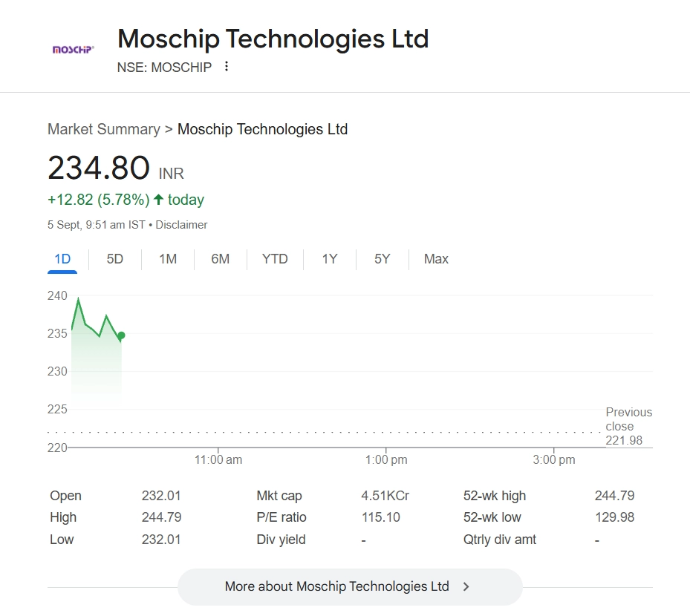Click the NSE: MOSCHIP ticker text

(x=164, y=67)
